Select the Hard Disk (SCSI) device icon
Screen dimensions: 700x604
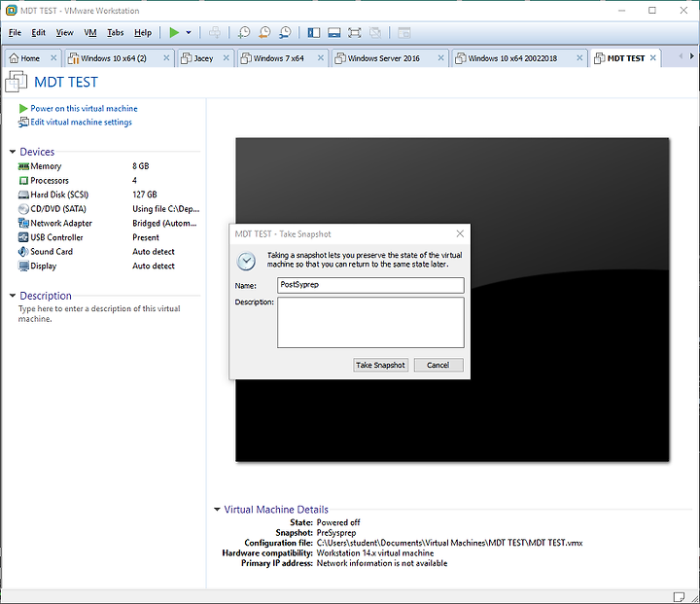(x=23, y=195)
